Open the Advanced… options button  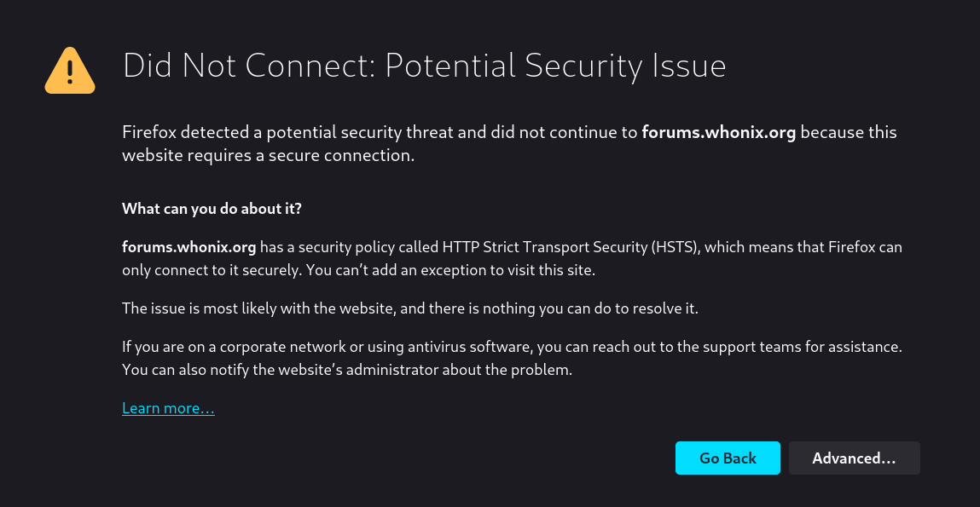[x=854, y=458]
